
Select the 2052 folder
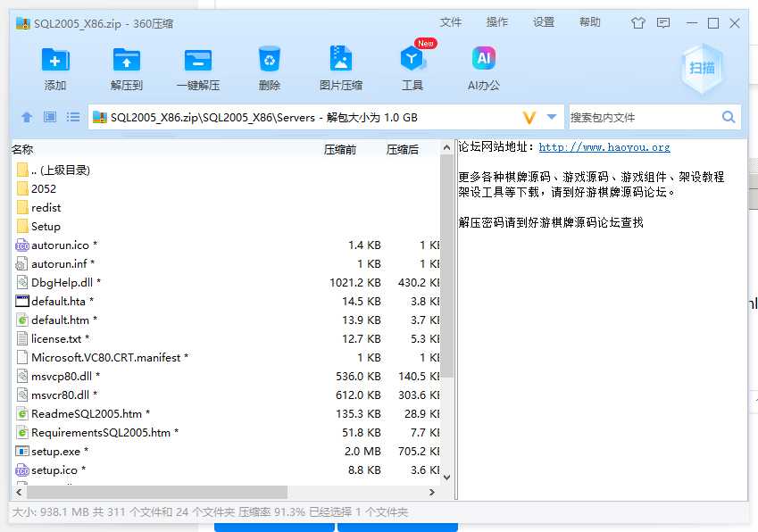click(226, 189)
